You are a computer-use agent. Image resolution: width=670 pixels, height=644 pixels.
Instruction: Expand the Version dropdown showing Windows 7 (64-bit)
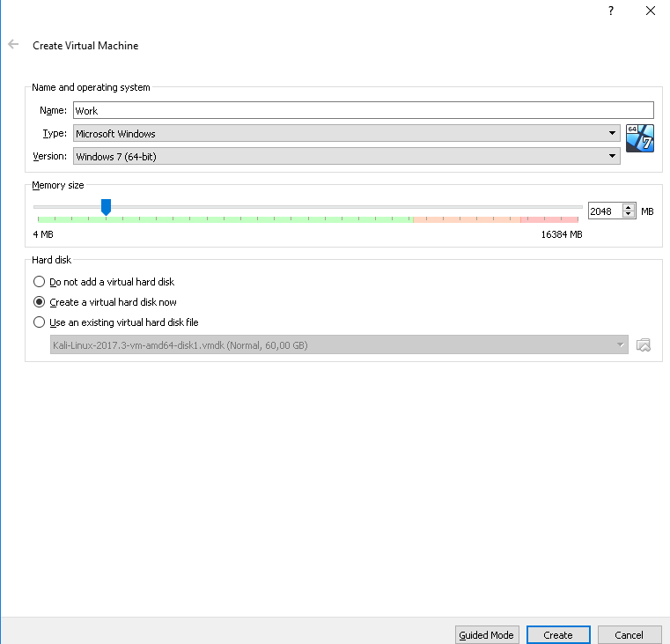point(346,156)
